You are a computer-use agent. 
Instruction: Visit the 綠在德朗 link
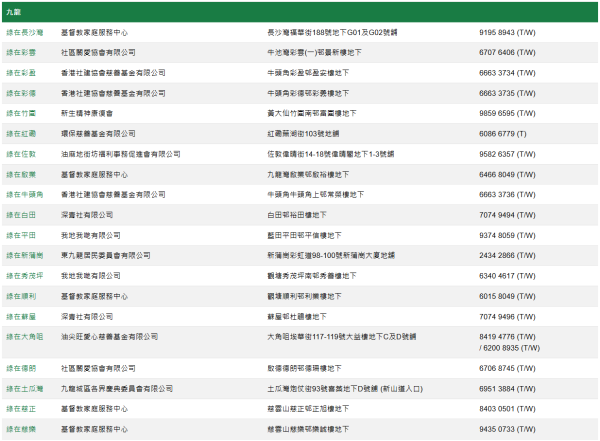[20, 367]
